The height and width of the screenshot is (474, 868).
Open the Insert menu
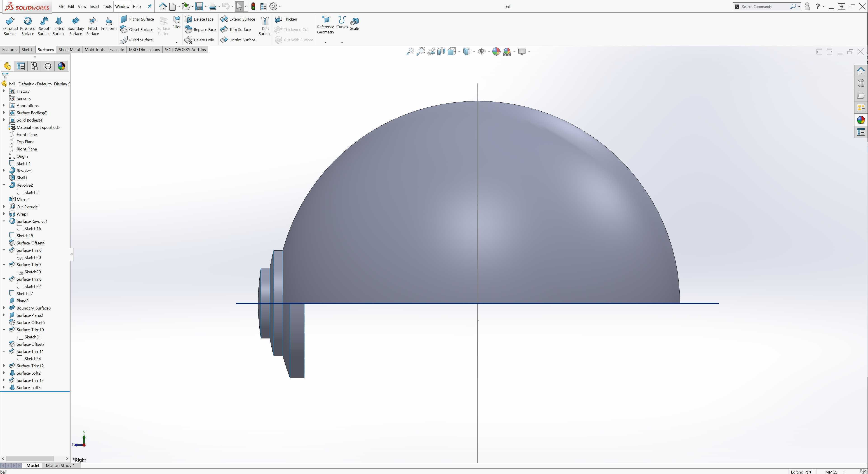click(94, 6)
